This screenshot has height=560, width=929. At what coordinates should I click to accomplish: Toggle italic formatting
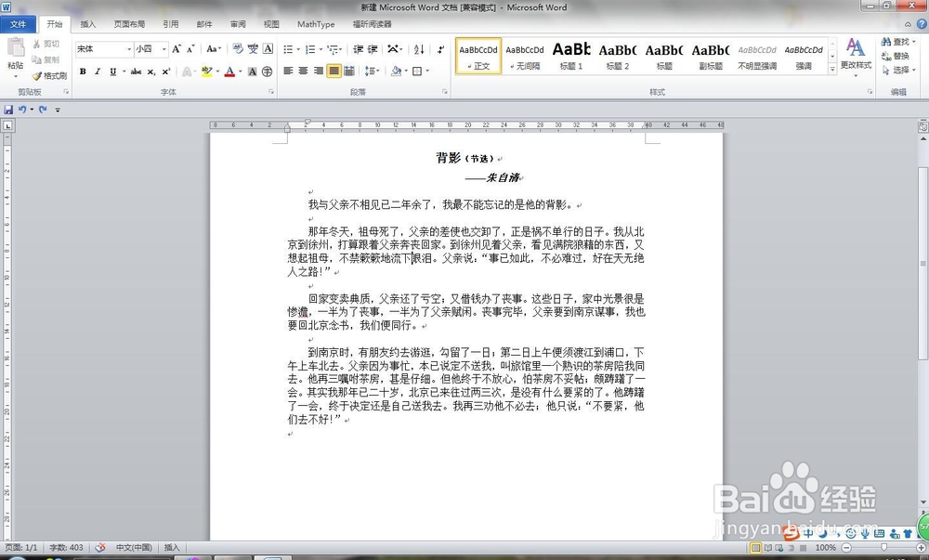[x=98, y=72]
